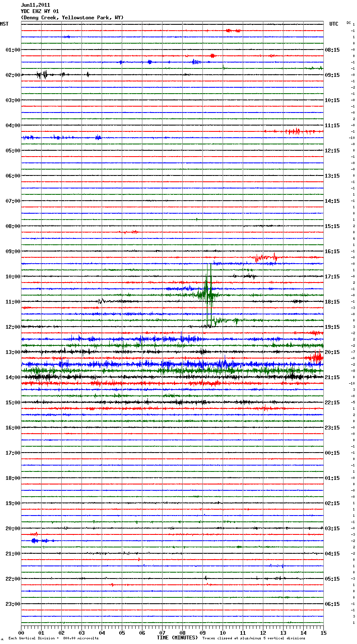The height and width of the screenshot is (644, 357).
Task: Select the 19:00 MST row label
Action: [13, 503]
